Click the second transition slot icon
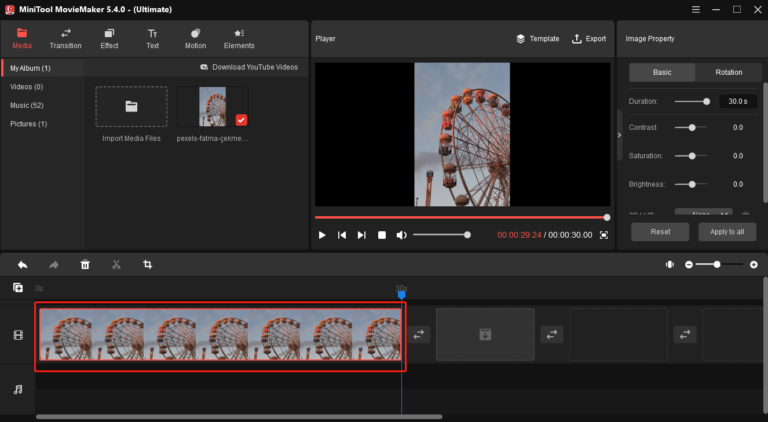768x422 pixels. [x=552, y=335]
